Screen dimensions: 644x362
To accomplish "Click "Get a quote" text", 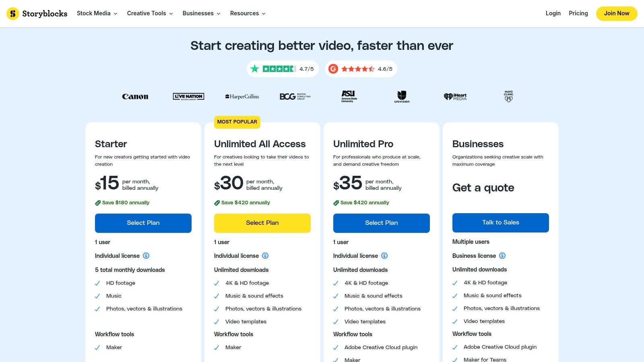I will [483, 188].
